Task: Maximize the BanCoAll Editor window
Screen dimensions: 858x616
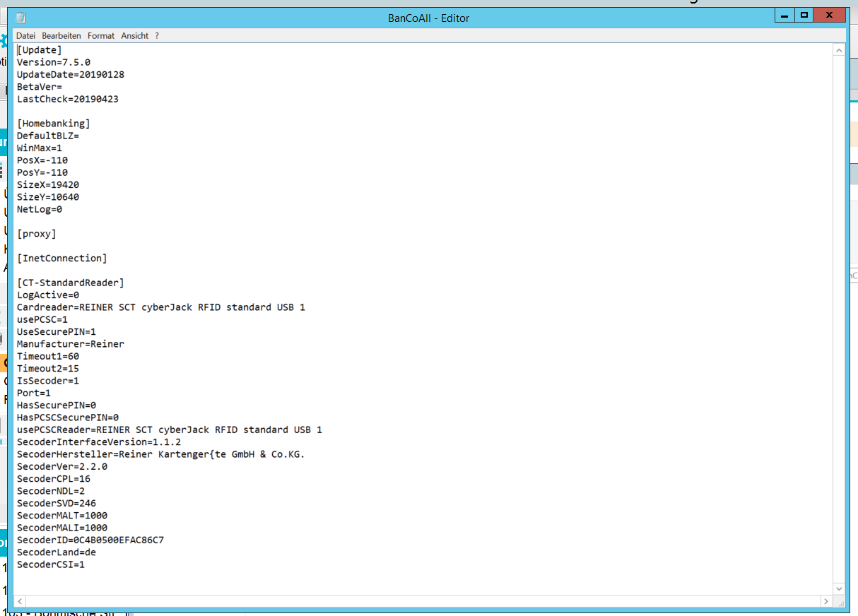Action: coord(804,14)
